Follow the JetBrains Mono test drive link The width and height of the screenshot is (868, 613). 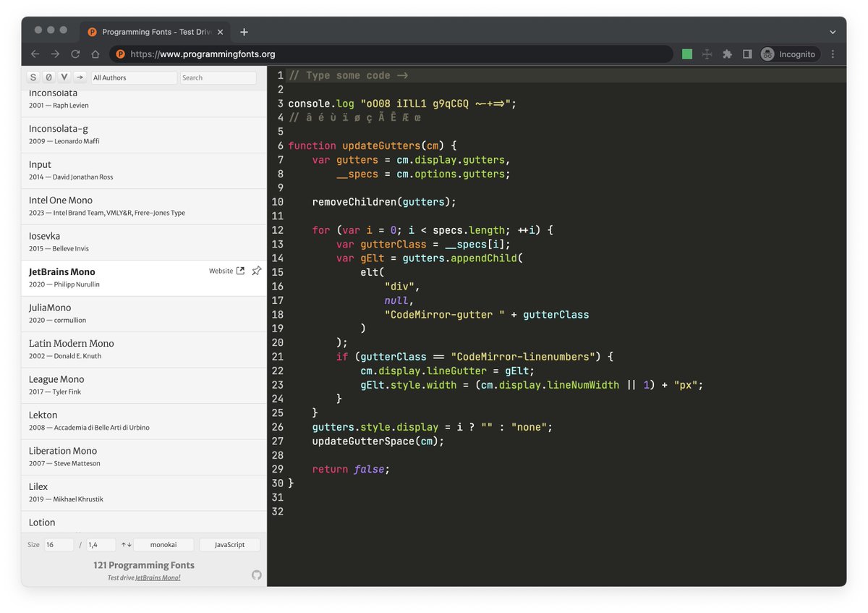point(158,578)
